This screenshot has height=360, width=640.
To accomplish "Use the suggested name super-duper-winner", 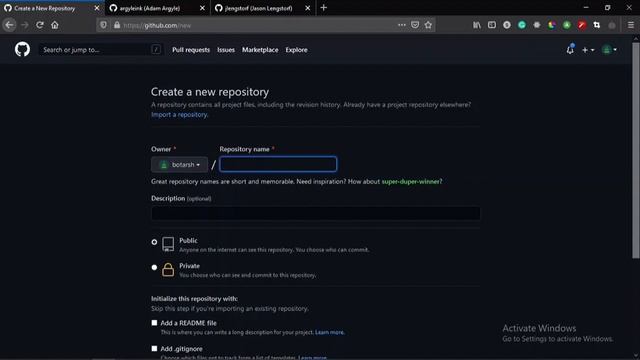I will pos(411,181).
